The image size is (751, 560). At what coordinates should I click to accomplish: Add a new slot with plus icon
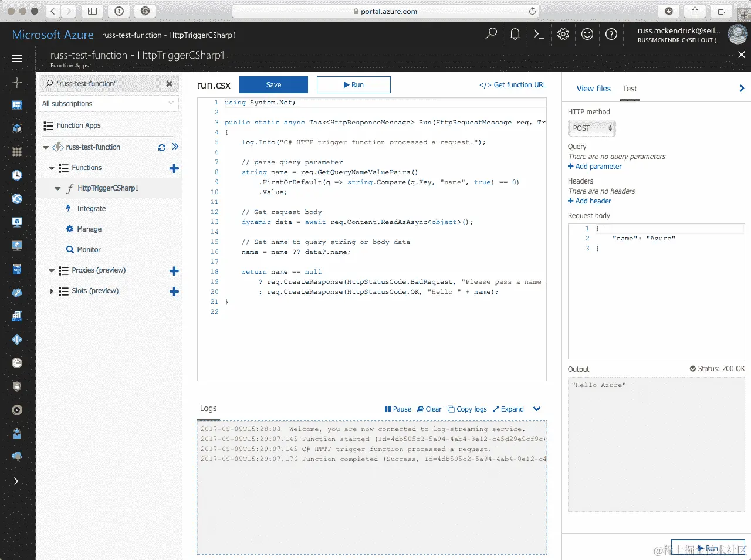tap(174, 291)
